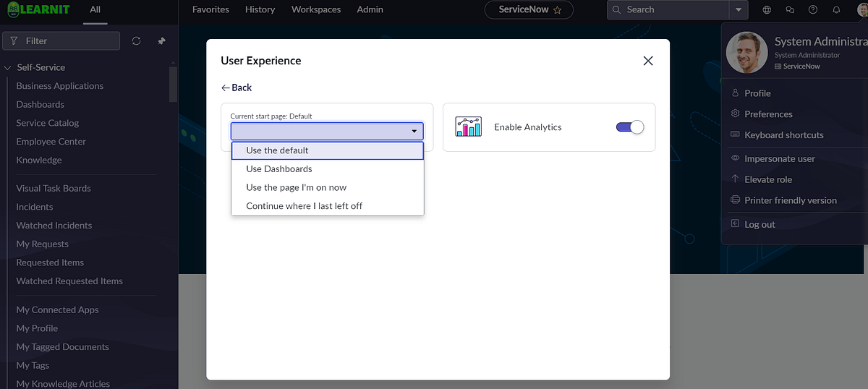
Task: Open Preferences from user menu
Action: (x=768, y=114)
